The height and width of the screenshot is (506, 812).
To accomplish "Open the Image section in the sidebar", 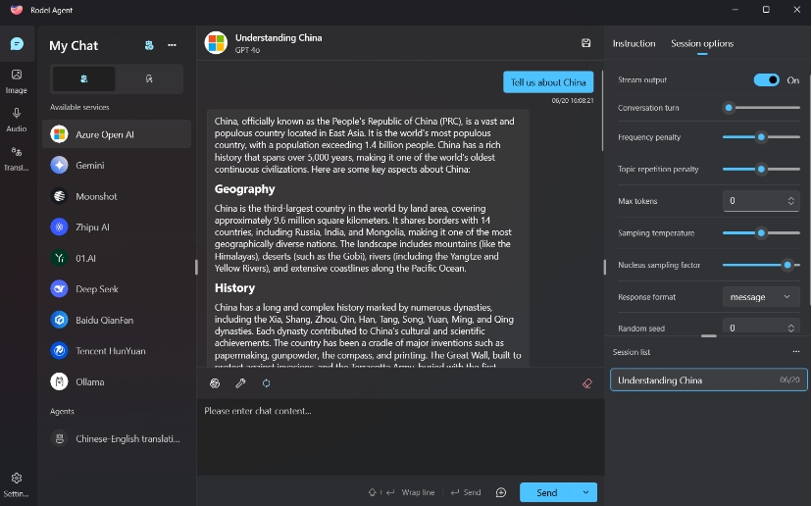I will coord(16,80).
